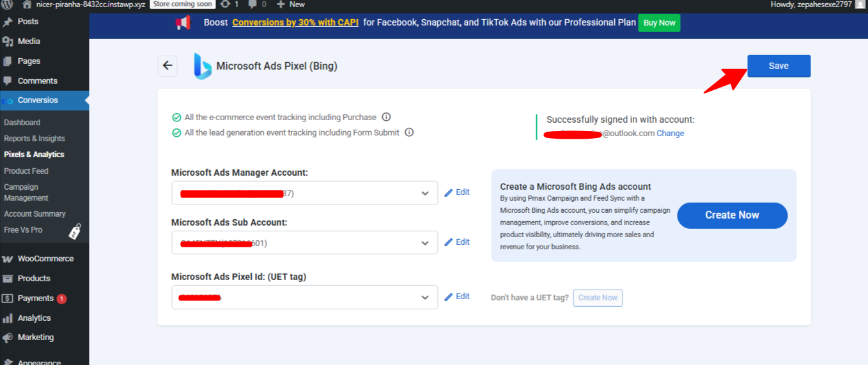Click the site name in admin bar
The height and width of the screenshot is (365, 868).
91,4
